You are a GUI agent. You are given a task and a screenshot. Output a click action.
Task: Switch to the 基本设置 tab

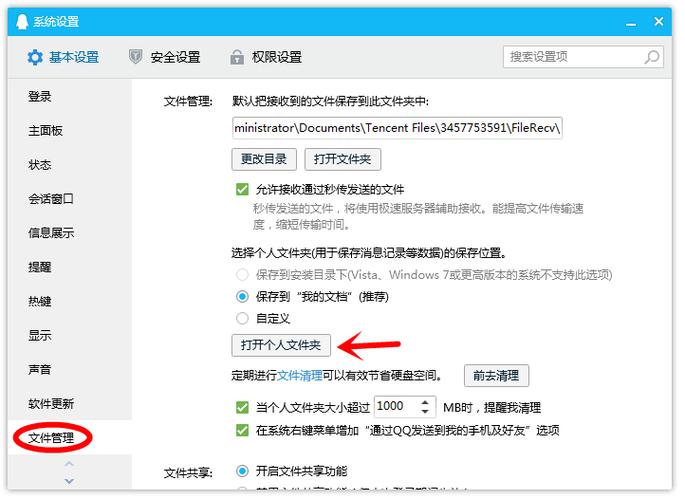click(x=63, y=57)
